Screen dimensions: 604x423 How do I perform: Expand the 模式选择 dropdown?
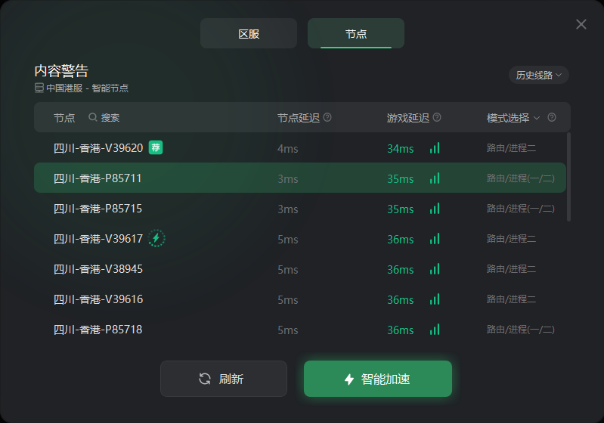point(513,118)
